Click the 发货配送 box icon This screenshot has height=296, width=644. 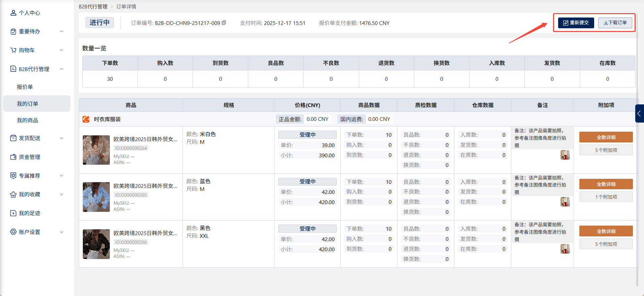[13, 138]
